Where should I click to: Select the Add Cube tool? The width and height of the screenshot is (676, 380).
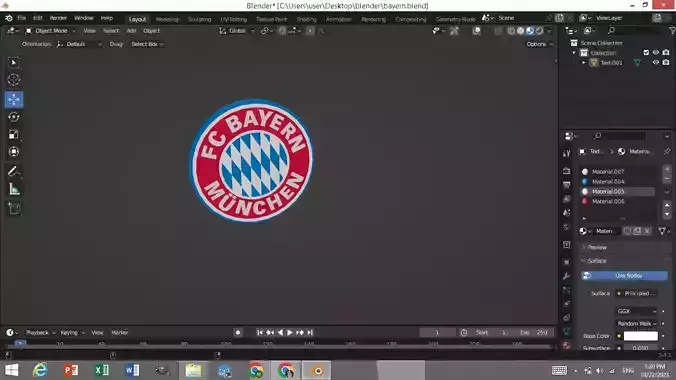pyautogui.click(x=14, y=209)
